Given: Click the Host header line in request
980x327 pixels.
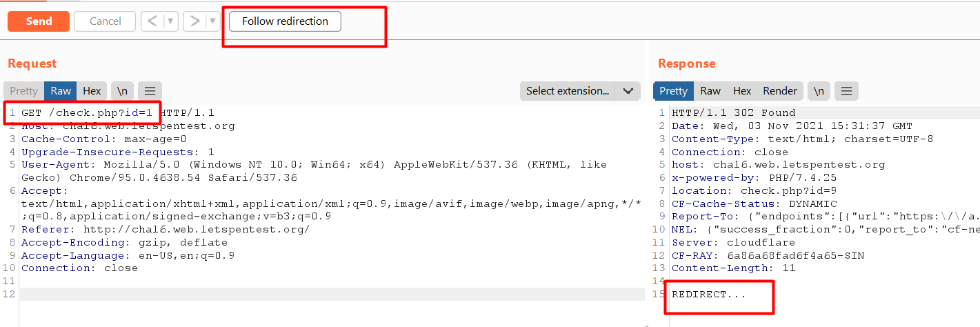Looking at the screenshot, I should click(128, 126).
